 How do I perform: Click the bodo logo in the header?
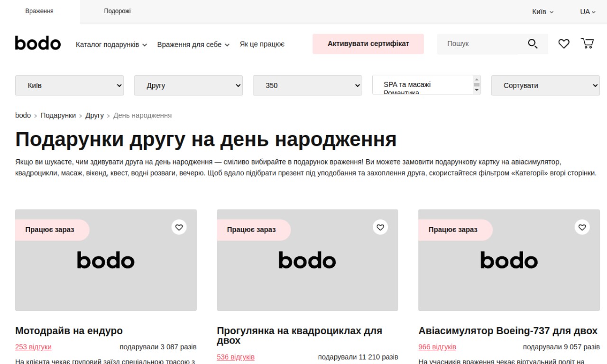38,43
